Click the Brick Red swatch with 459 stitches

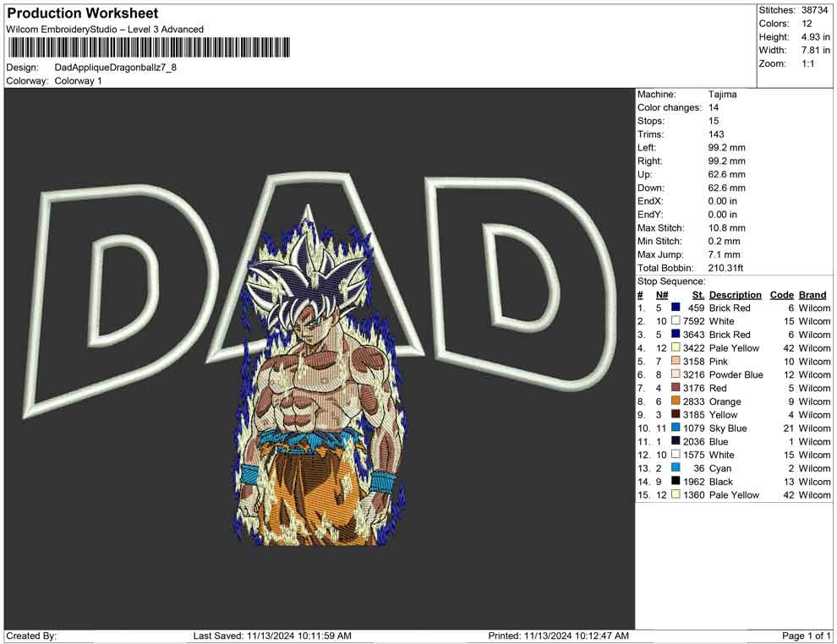click(x=676, y=308)
